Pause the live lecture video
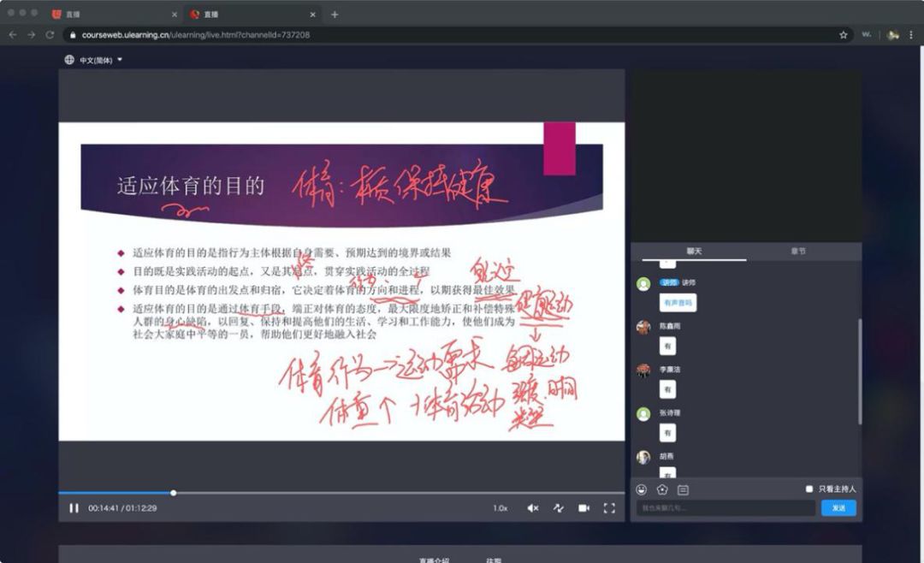The width and height of the screenshot is (924, 563). coord(74,508)
